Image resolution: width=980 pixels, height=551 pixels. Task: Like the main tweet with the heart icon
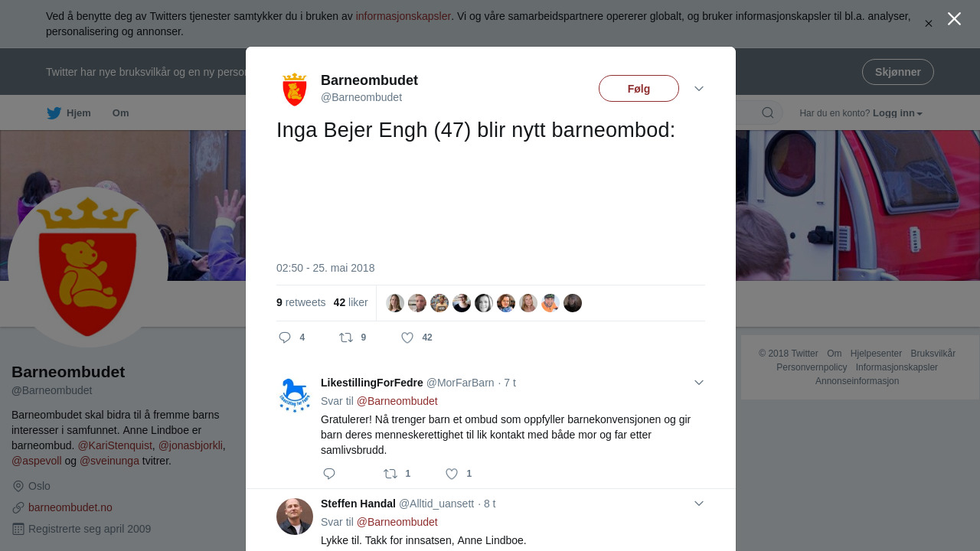coord(407,337)
